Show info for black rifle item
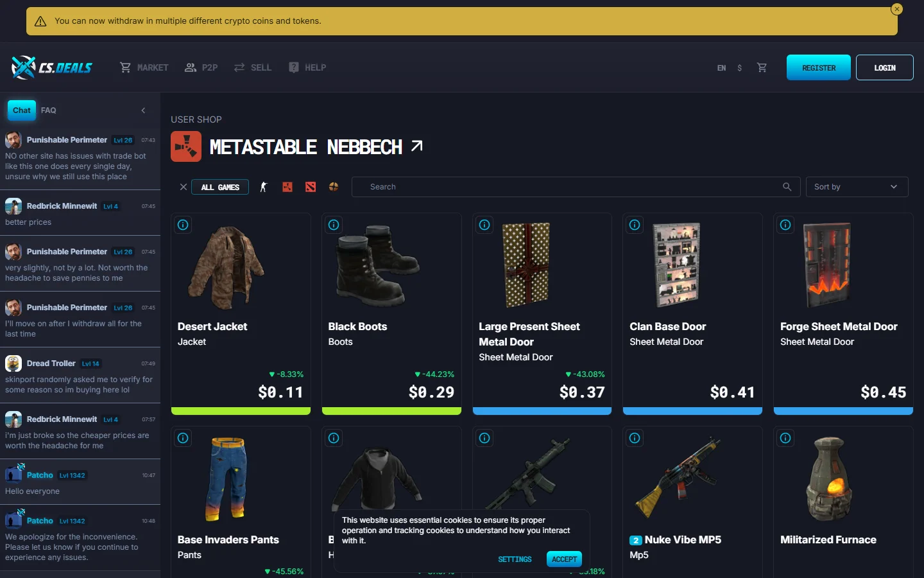924x578 pixels. (x=484, y=438)
